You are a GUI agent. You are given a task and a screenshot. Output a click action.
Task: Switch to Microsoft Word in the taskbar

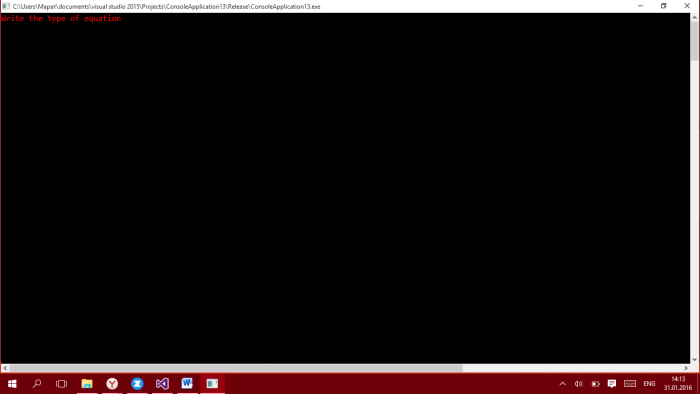pos(187,384)
